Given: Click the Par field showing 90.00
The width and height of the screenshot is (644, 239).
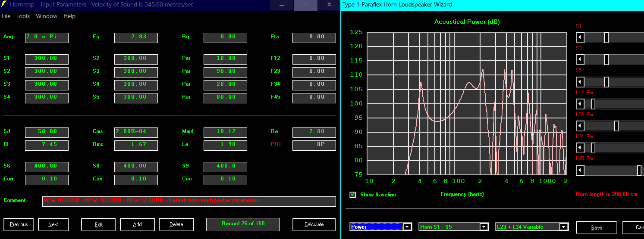Looking at the screenshot, I should coord(225,72).
